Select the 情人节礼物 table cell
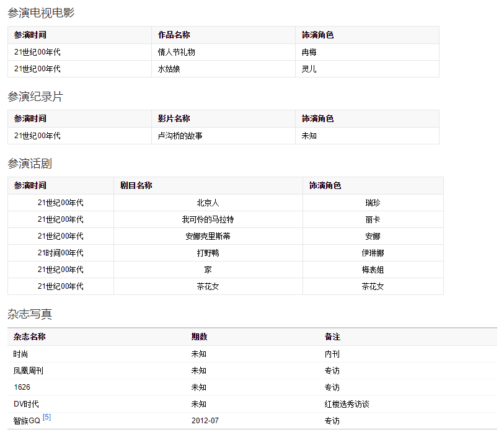504x435 pixels. (176, 52)
